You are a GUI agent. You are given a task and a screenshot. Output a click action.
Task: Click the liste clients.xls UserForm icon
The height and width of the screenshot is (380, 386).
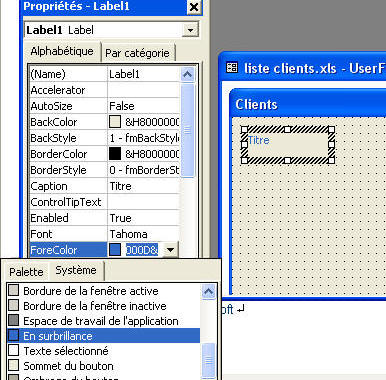(232, 68)
